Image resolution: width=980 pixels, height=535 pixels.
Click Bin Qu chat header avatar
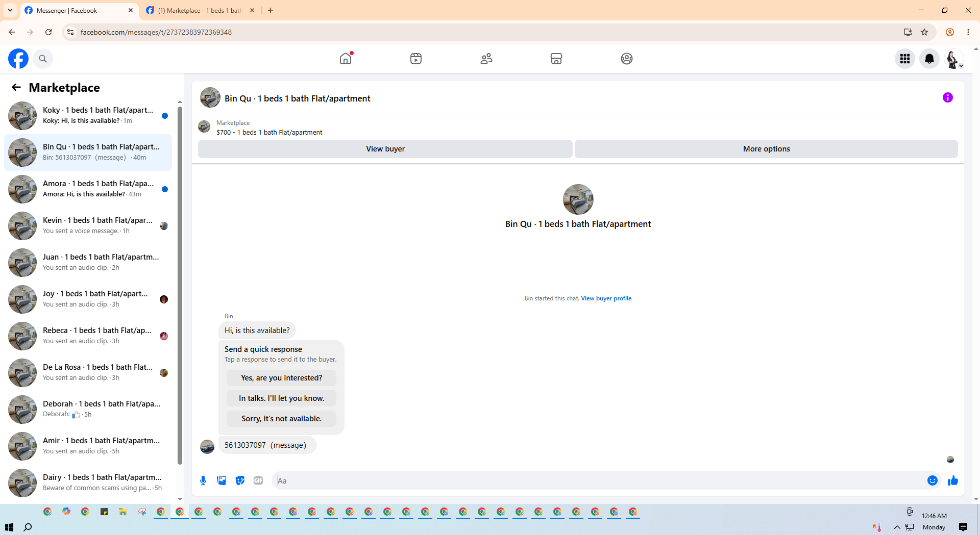tap(210, 97)
